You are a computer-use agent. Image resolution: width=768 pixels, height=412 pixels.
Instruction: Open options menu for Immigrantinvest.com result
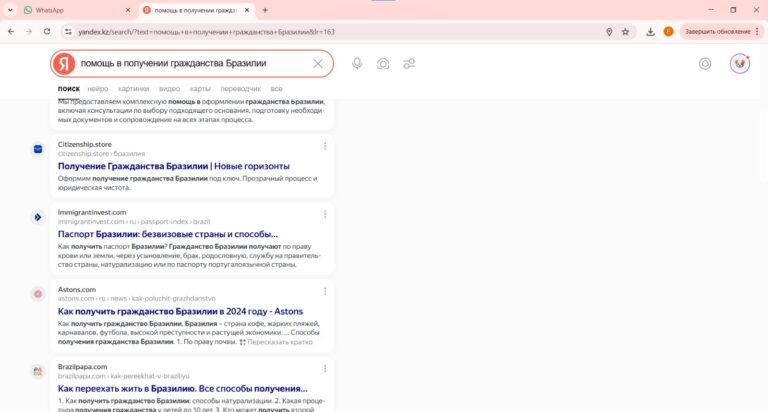(x=325, y=214)
